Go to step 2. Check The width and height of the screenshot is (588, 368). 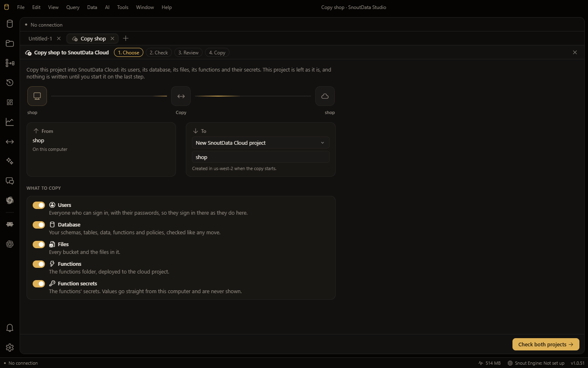[159, 53]
